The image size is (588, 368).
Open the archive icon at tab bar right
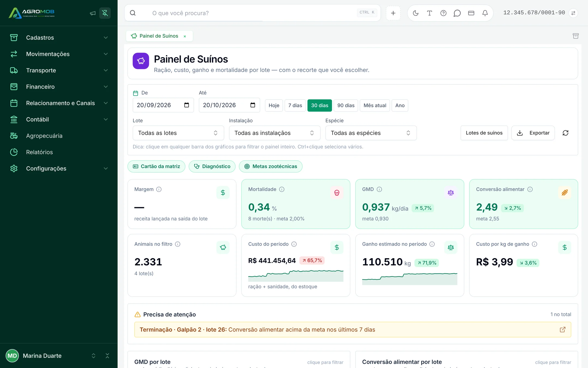[576, 36]
